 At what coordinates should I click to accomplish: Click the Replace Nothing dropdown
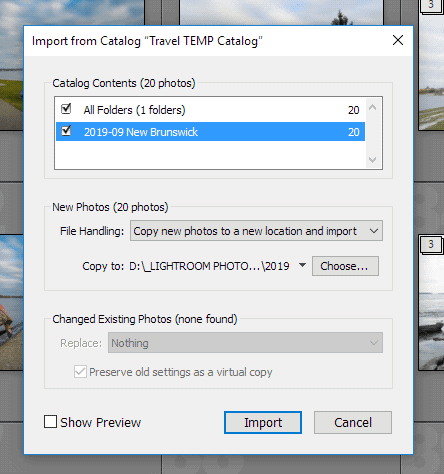245,343
